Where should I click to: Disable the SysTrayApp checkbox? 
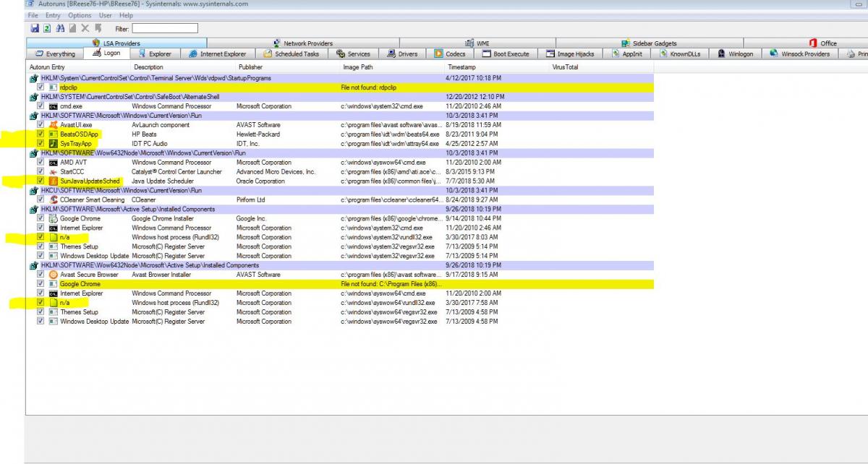[41, 144]
